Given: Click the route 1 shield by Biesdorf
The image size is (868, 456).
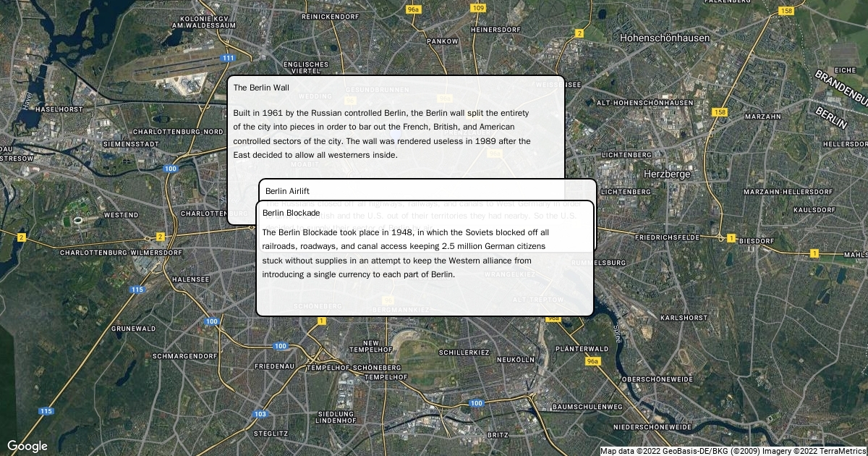Looking at the screenshot, I should [x=731, y=238].
